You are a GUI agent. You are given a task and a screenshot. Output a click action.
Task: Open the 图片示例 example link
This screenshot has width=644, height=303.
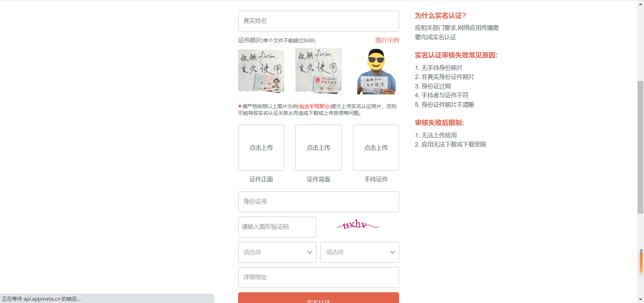(387, 40)
